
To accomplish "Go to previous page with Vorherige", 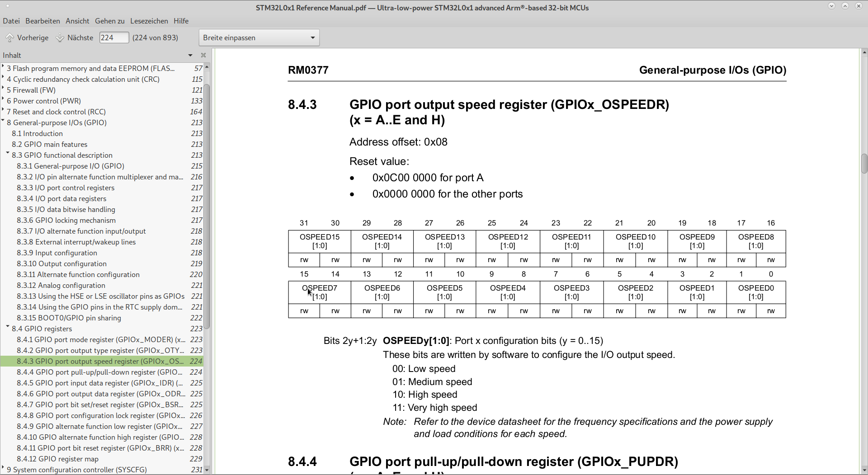I will click(27, 38).
